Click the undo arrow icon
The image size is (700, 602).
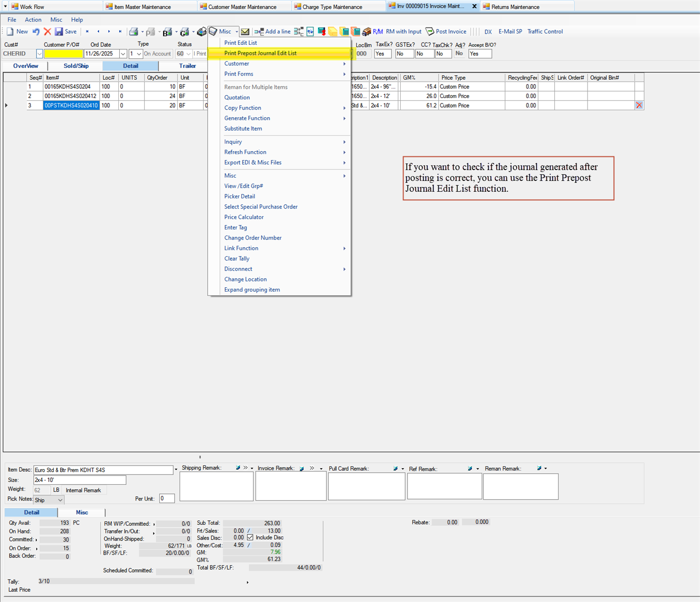(x=35, y=31)
